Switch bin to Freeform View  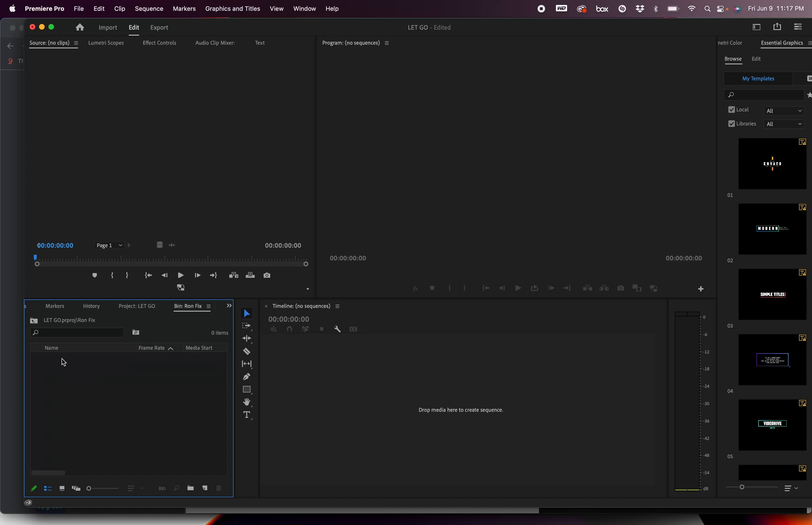click(76, 489)
